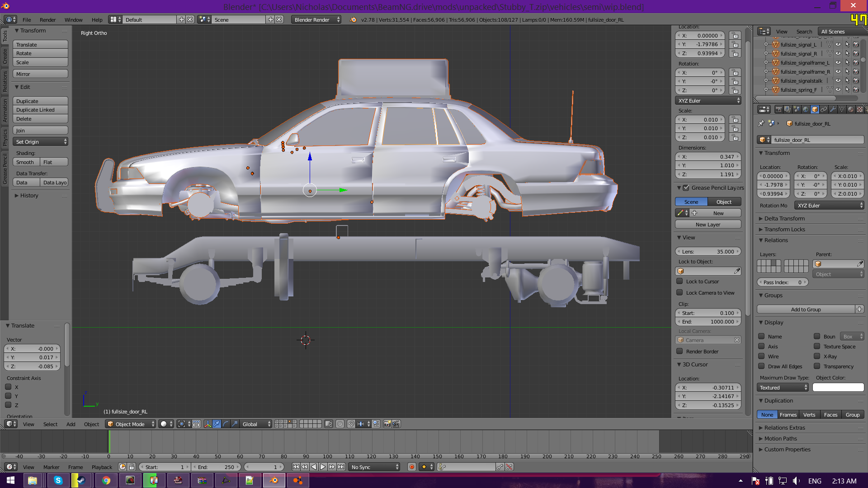Click the OpenGL render image icon
The height and width of the screenshot is (488, 868).
pos(387,424)
